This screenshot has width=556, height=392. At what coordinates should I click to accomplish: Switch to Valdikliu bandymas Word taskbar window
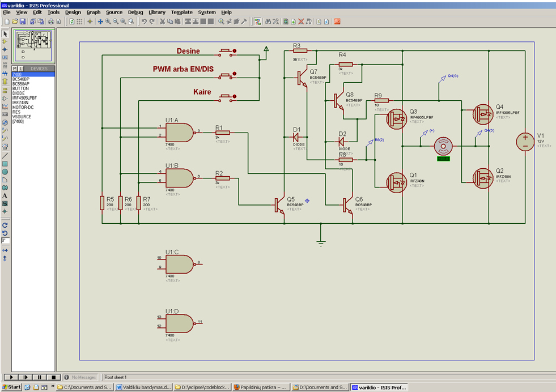click(x=144, y=387)
